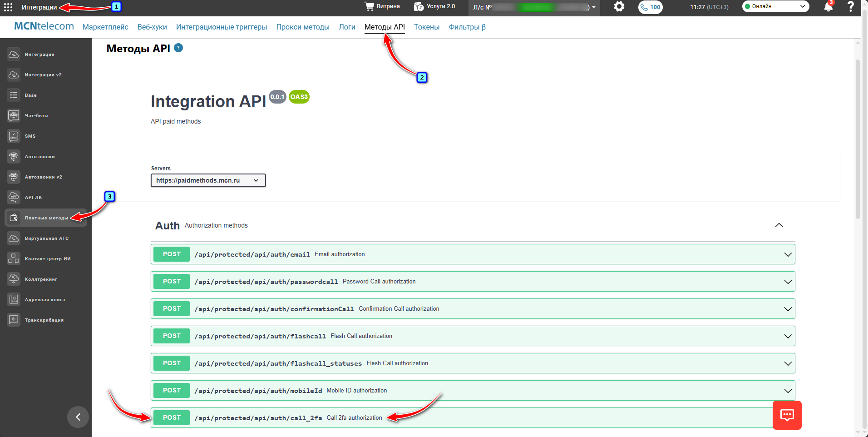Open the Servers URL dropdown
The image size is (868, 437).
[x=208, y=180]
